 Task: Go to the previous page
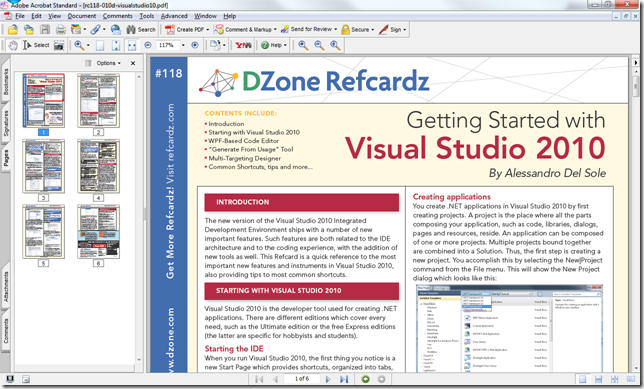pyautogui.click(x=275, y=379)
